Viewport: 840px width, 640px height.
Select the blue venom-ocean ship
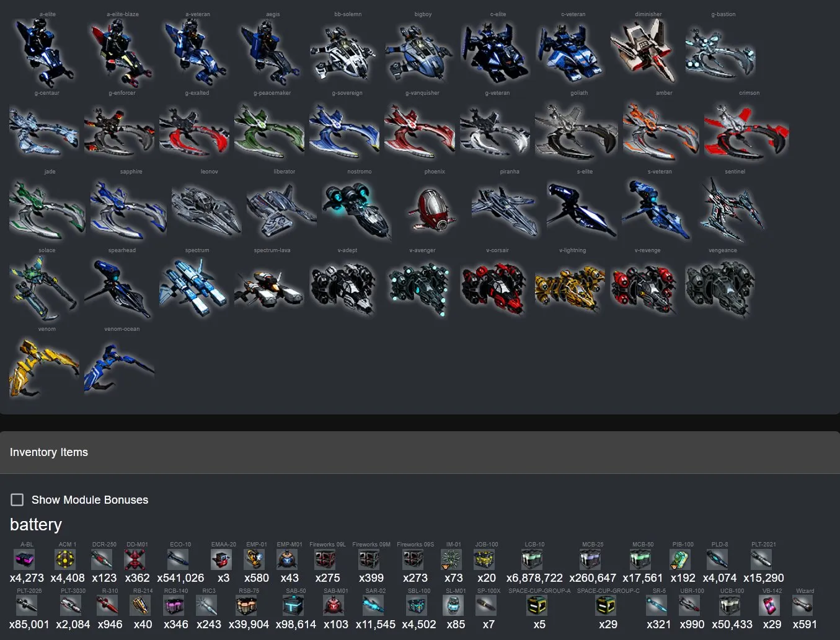tap(118, 368)
